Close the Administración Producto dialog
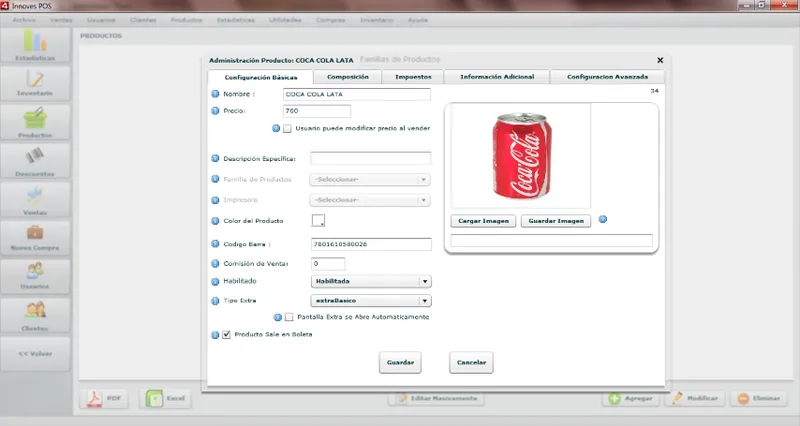 point(660,60)
